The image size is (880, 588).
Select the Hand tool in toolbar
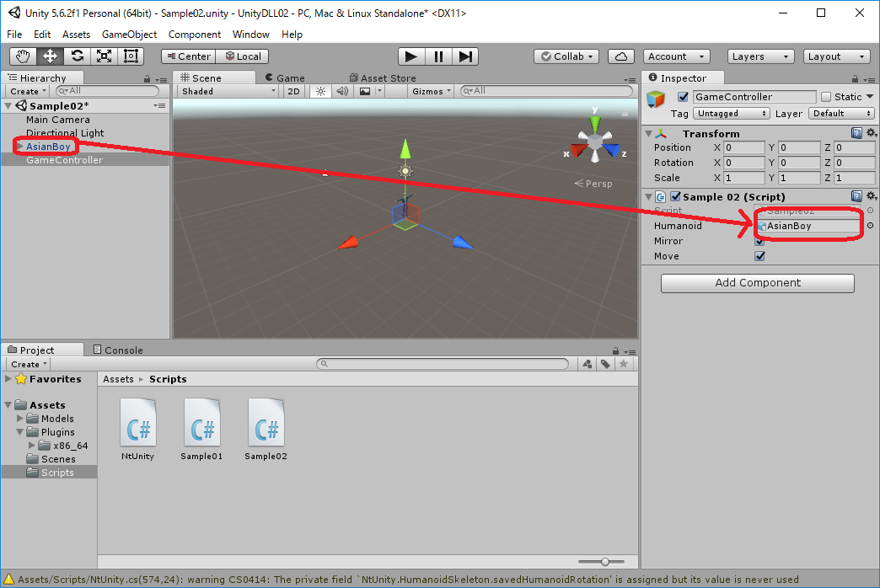point(24,56)
